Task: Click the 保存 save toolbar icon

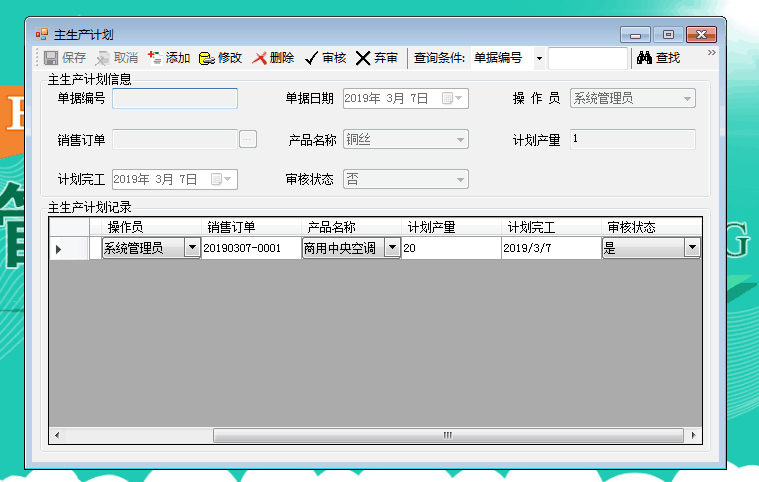Action: [51, 58]
